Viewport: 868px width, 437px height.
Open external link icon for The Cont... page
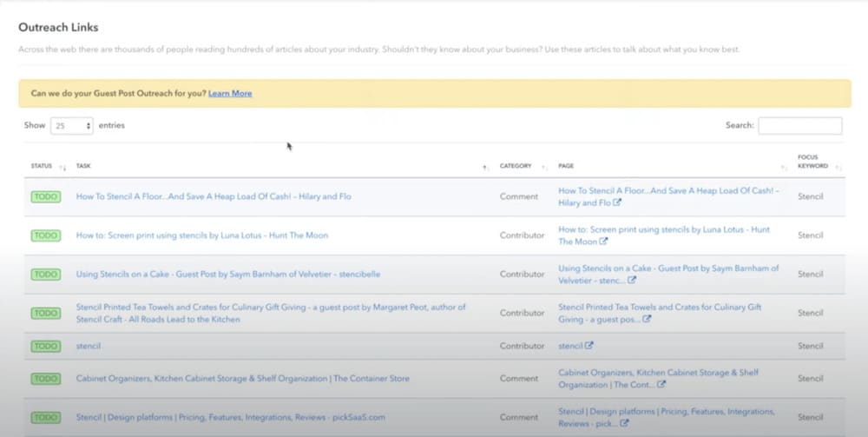click(x=661, y=384)
